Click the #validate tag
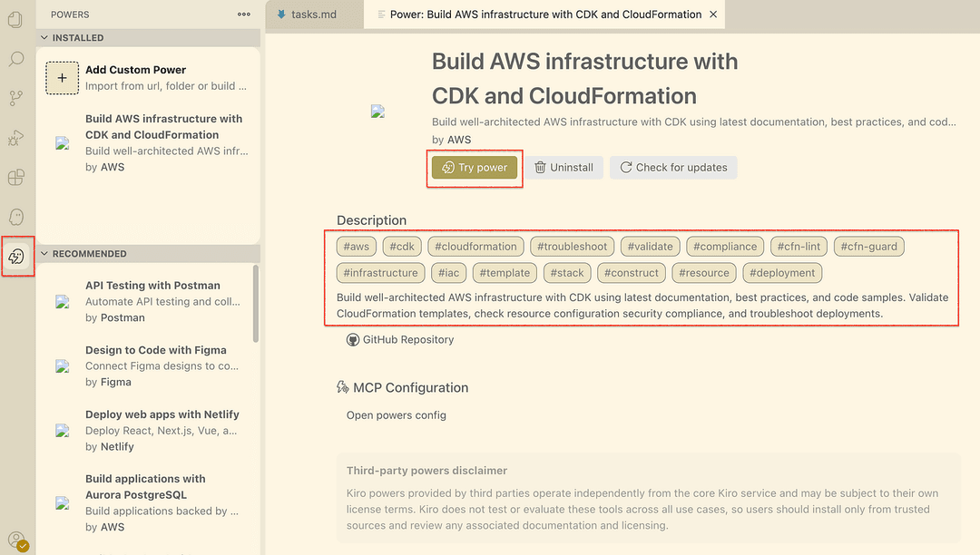The image size is (980, 555). tap(650, 247)
